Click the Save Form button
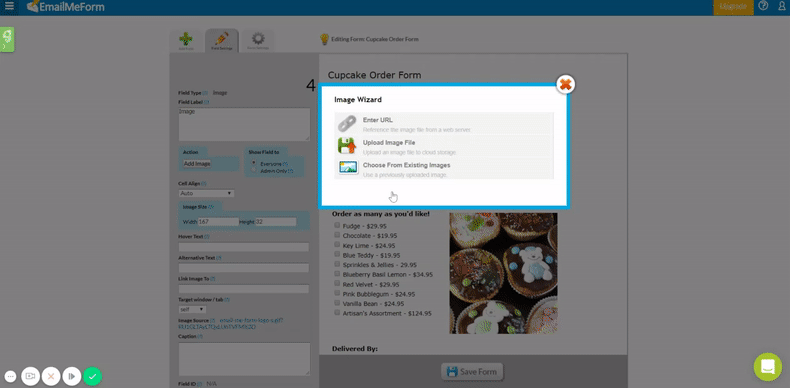Screen dimensions: 790x388 (472, 372)
